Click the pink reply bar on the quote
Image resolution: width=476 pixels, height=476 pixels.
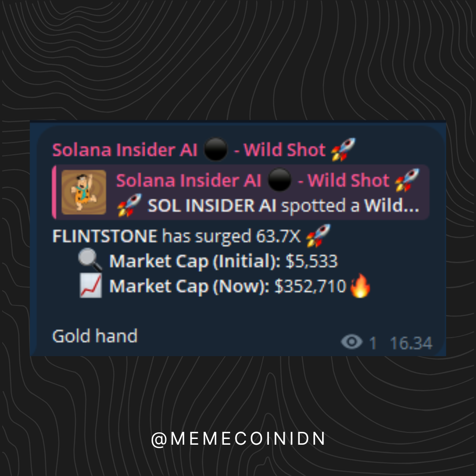pos(54,192)
